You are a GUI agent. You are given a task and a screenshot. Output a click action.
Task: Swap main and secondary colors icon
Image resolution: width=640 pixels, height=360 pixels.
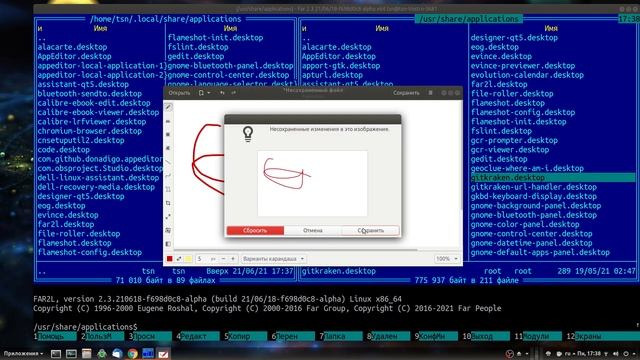[179, 259]
